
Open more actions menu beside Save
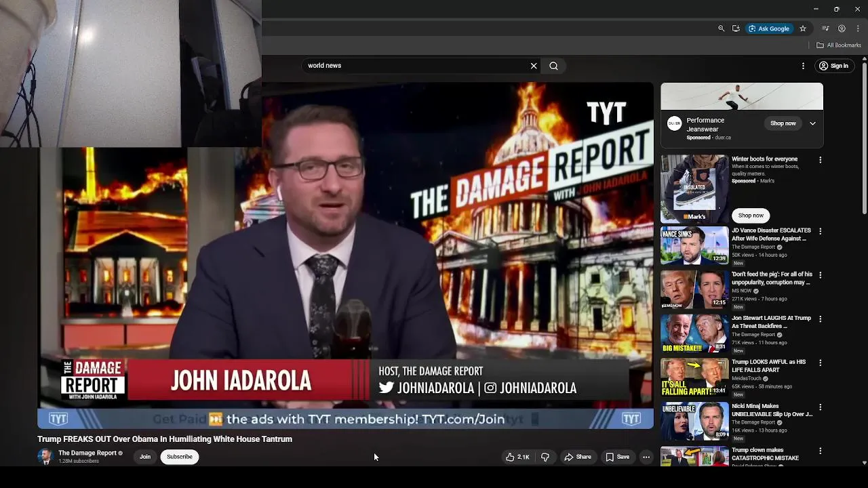pyautogui.click(x=646, y=457)
